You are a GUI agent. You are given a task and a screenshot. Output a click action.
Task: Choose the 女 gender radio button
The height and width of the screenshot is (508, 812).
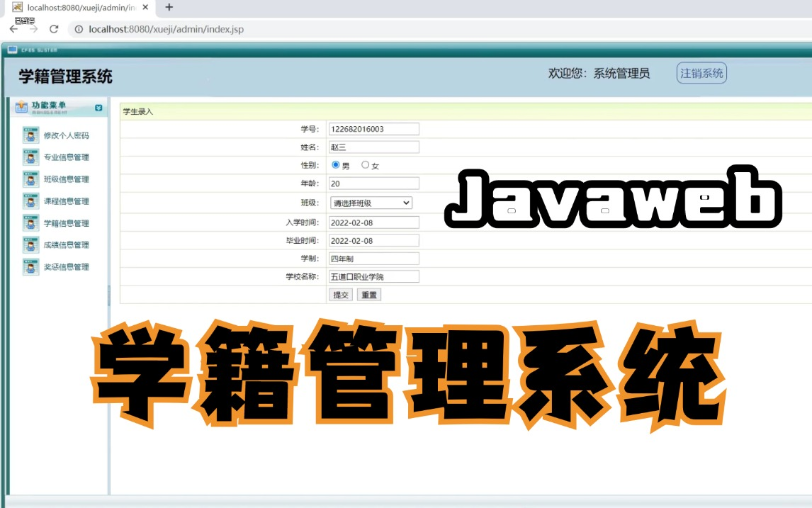pyautogui.click(x=363, y=165)
